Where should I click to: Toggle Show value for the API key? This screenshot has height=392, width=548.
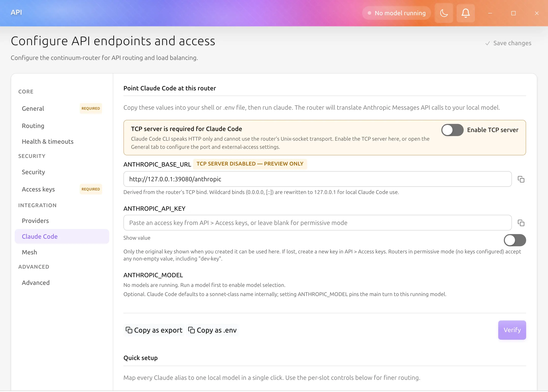click(x=515, y=240)
